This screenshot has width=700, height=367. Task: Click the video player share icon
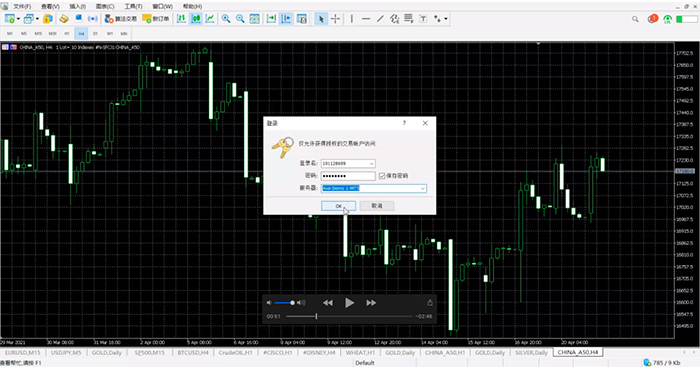[430, 303]
